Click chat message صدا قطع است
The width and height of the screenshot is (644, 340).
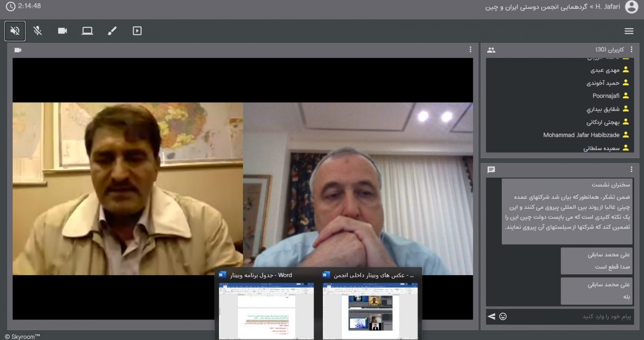click(597, 261)
